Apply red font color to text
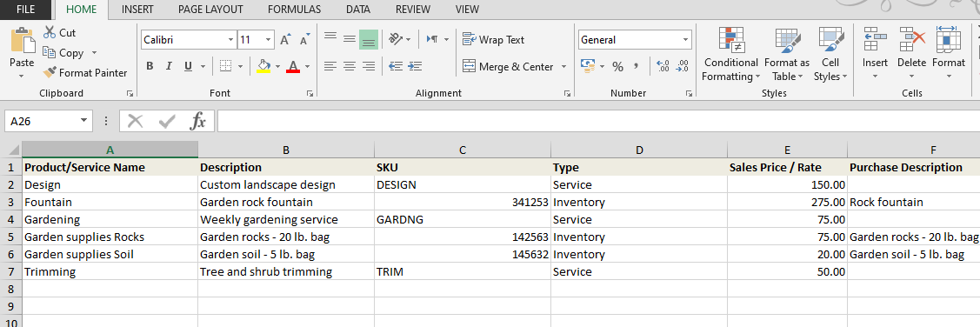 pos(293,66)
